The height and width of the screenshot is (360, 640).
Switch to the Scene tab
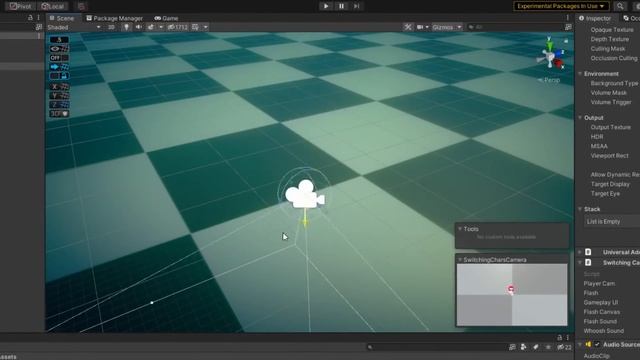click(62, 18)
